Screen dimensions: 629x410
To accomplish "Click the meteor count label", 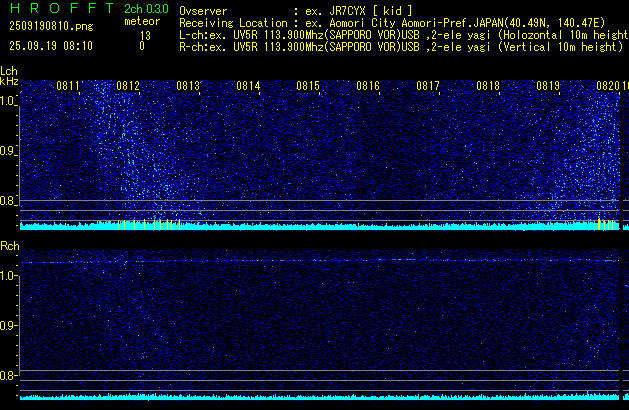I will (x=141, y=21).
